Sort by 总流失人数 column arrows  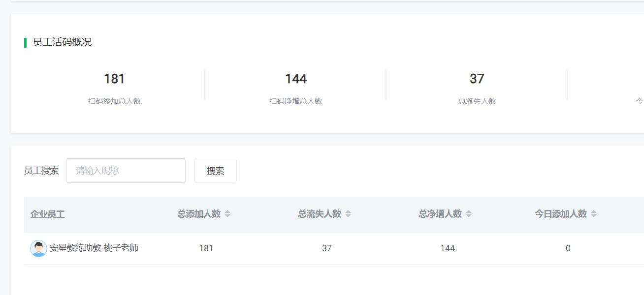pyautogui.click(x=348, y=214)
